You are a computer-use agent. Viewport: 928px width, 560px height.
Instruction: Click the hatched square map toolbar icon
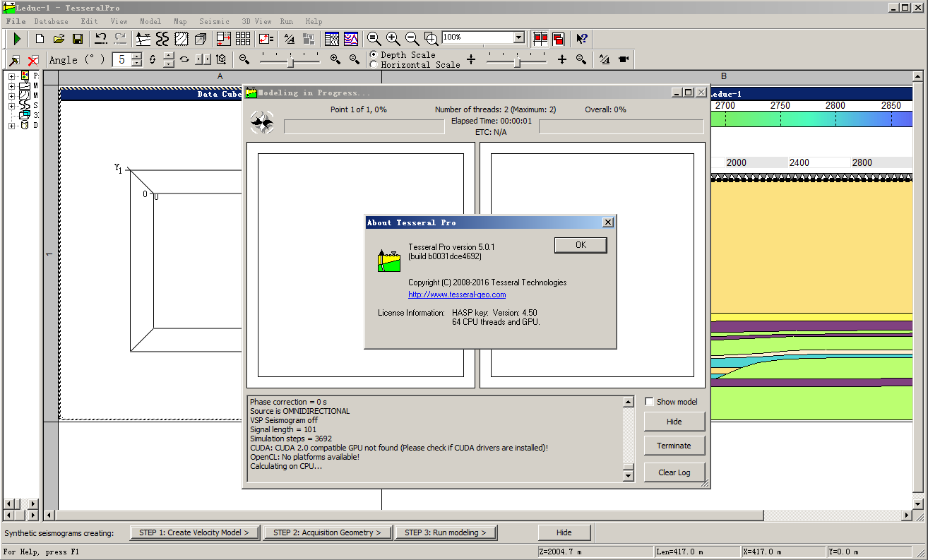(182, 39)
